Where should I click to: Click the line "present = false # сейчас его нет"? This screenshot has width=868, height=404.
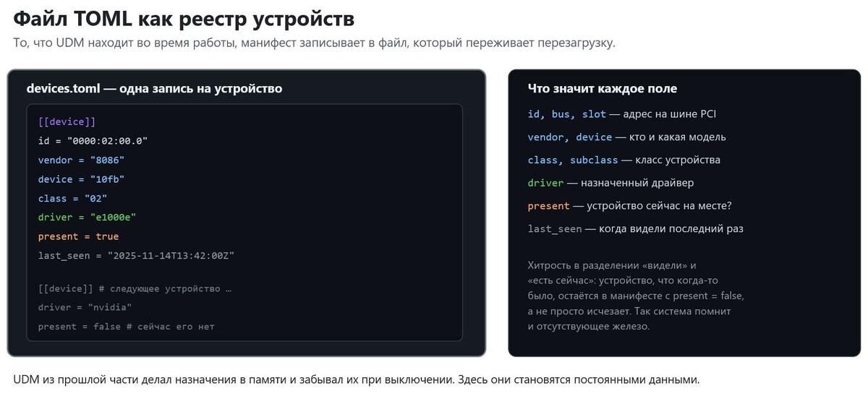coord(127,326)
